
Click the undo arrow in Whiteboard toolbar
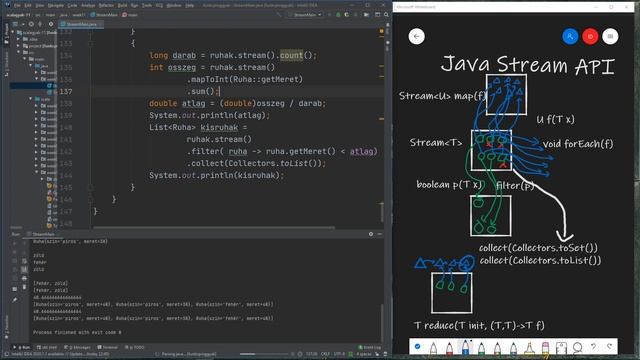[593, 347]
